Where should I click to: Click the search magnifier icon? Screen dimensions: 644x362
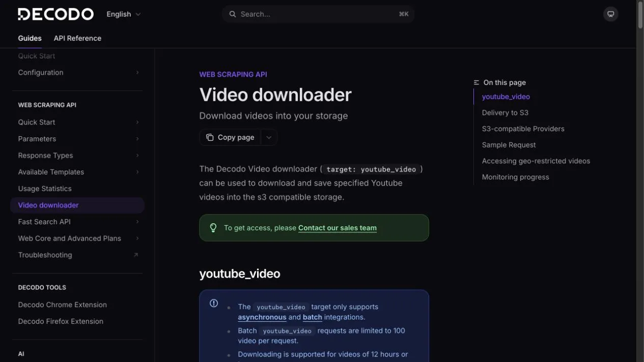(233, 14)
